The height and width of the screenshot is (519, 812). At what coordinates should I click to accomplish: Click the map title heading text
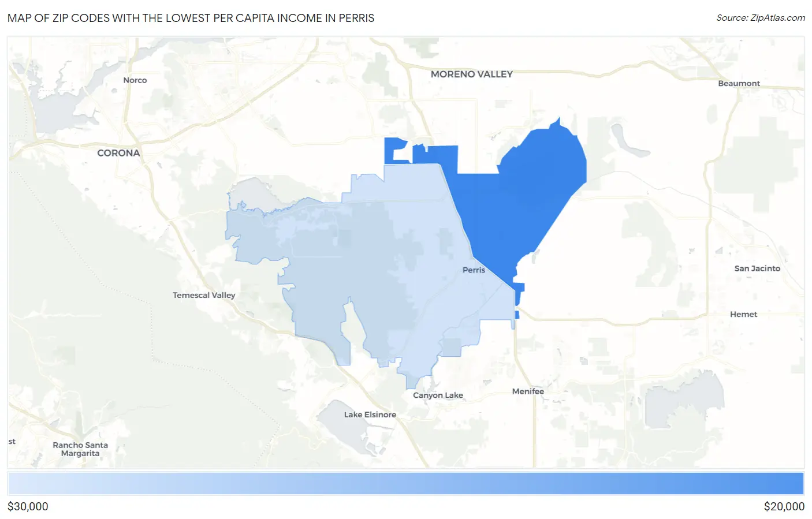click(x=191, y=18)
